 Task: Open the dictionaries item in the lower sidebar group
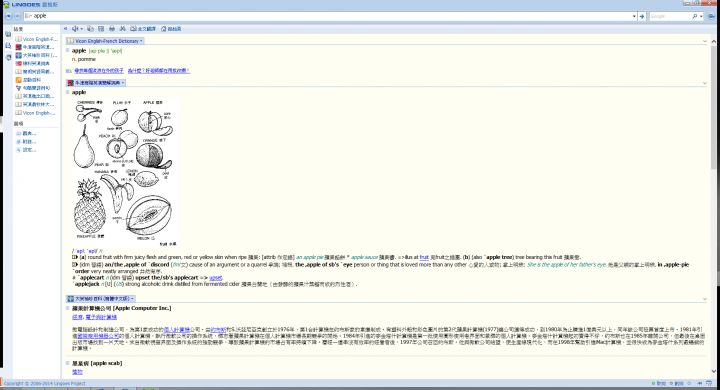pyautogui.click(x=26, y=133)
